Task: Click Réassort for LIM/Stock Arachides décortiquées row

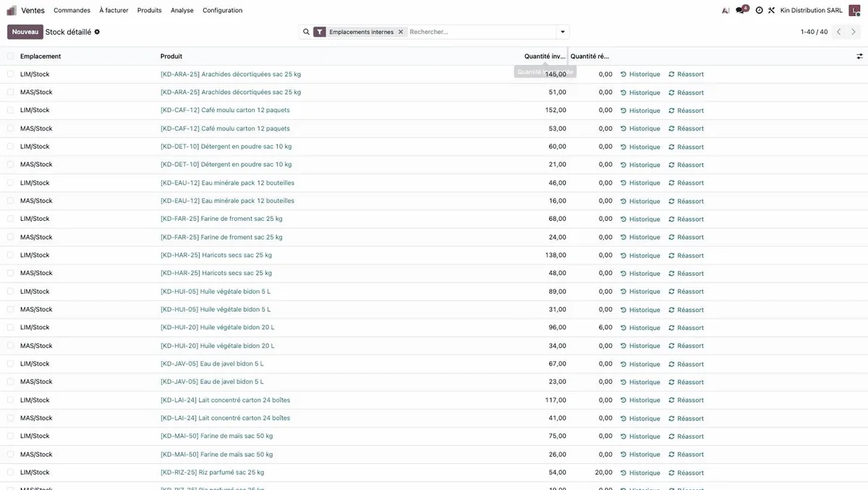Action: (686, 75)
